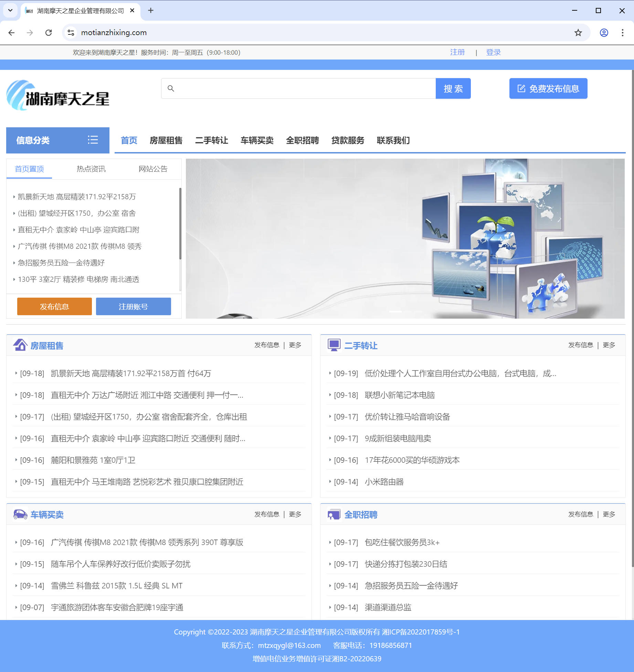Reload the page using the refresh icon

(49, 33)
